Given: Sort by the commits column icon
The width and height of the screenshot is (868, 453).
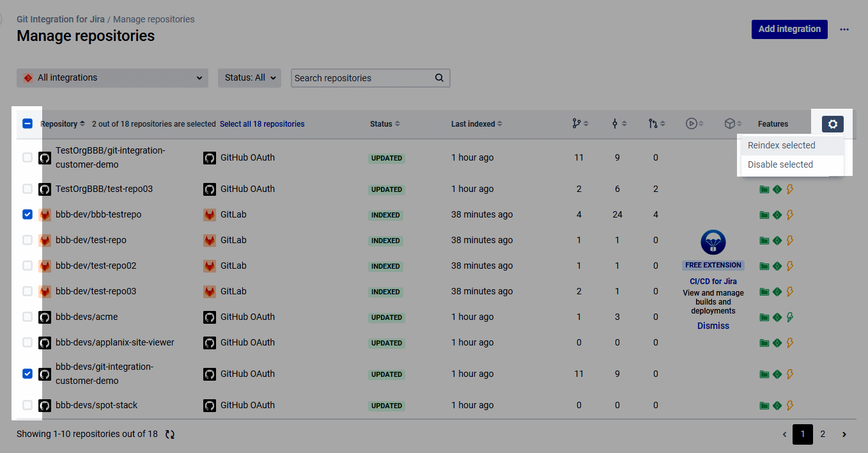Looking at the screenshot, I should [x=619, y=123].
